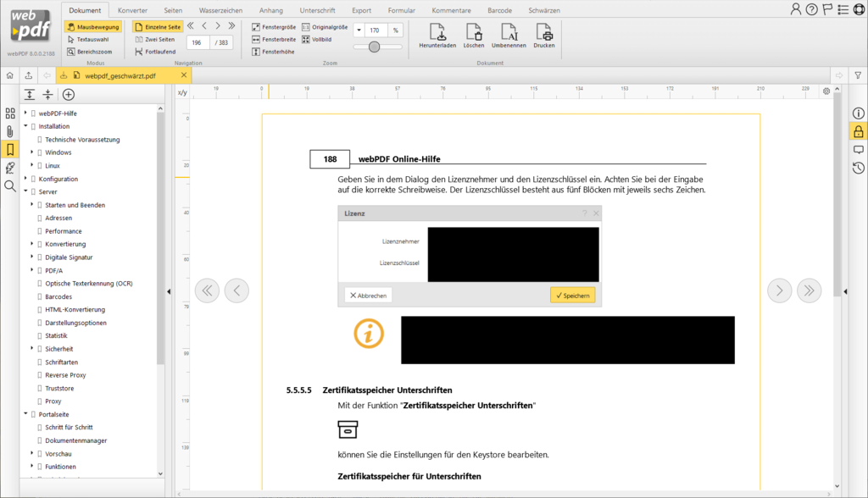This screenshot has height=498, width=868.
Task: Open the attachments (paperclip) sidebar panel
Action: pyautogui.click(x=9, y=130)
